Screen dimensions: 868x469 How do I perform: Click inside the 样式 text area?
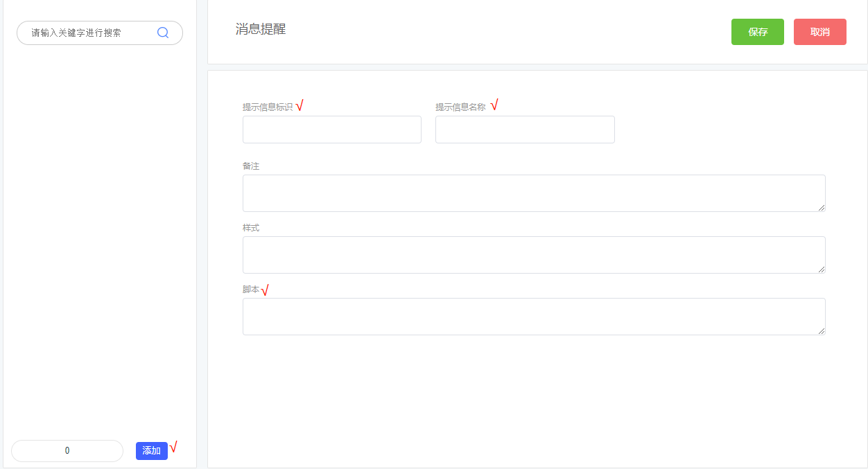coord(533,255)
